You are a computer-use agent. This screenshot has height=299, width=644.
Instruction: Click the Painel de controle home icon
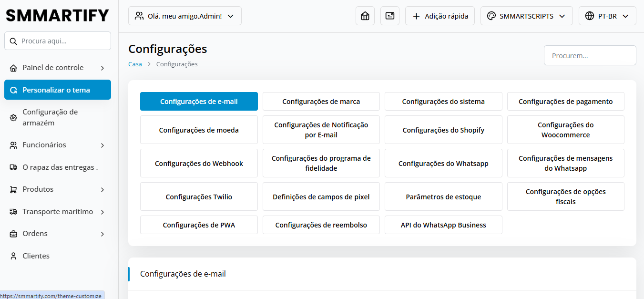tap(13, 68)
